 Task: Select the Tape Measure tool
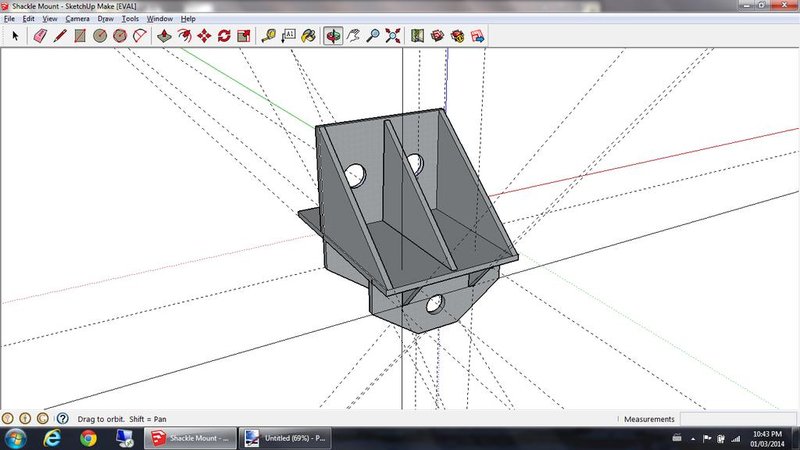[268, 36]
